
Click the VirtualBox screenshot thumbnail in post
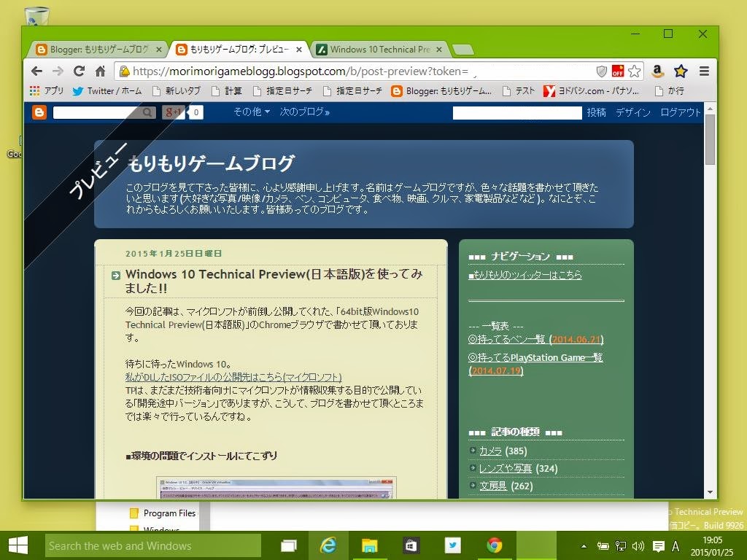(x=276, y=487)
